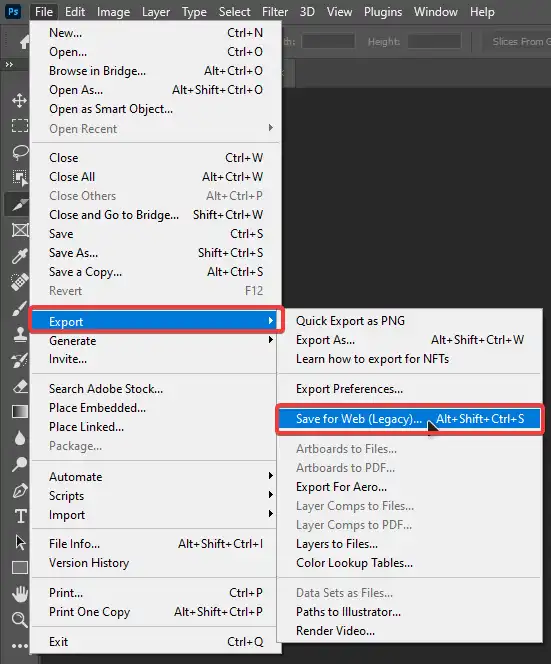Image resolution: width=551 pixels, height=664 pixels.
Task: Expand the Generate submenu
Action: 155,340
